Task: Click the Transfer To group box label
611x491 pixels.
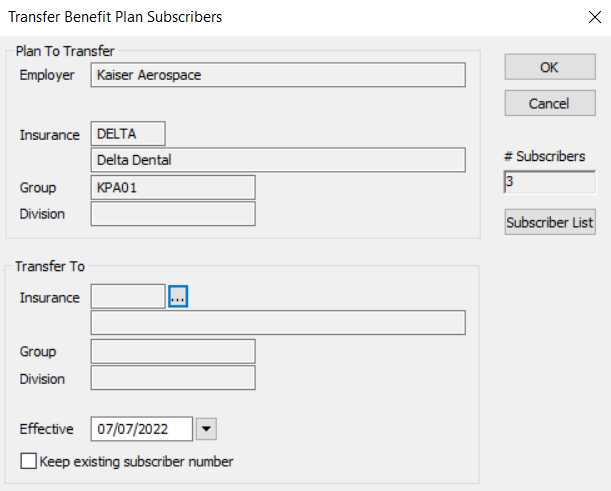Action: [49, 267]
